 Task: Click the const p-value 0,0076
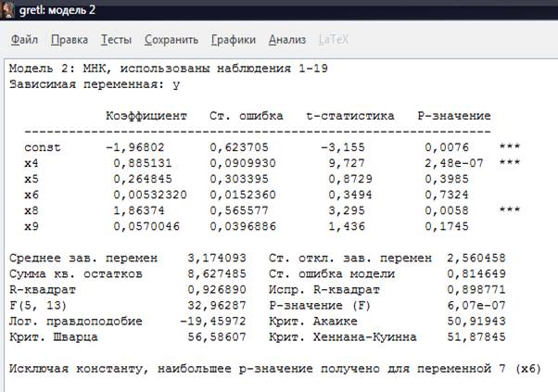(447, 147)
